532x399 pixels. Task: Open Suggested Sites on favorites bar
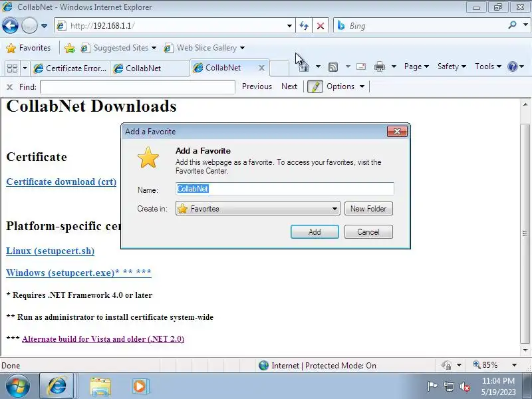[x=118, y=48]
